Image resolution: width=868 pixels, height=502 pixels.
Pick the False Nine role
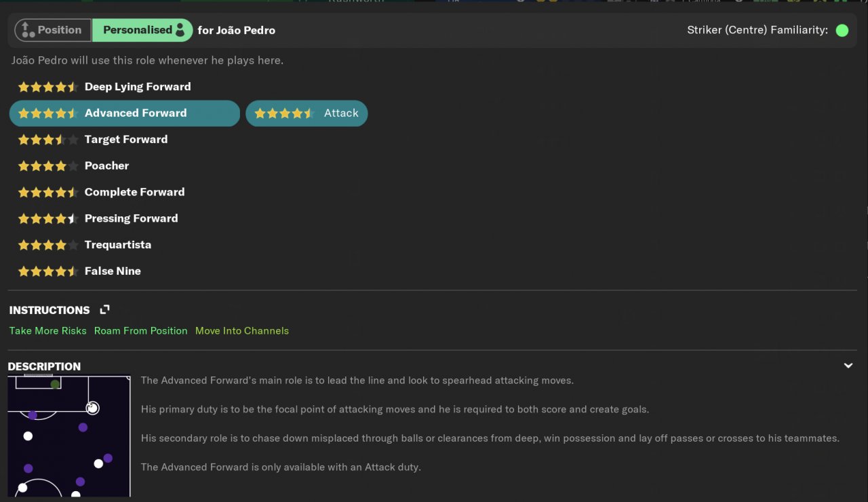tap(79, 271)
